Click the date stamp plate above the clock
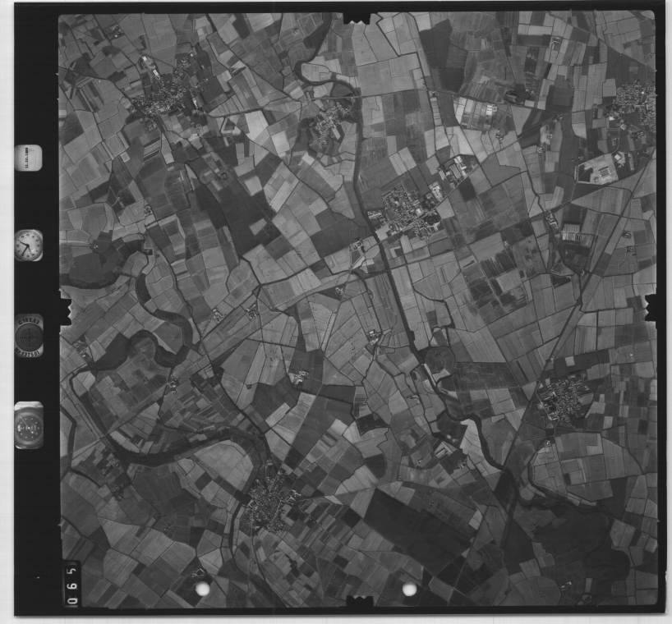 pyautogui.click(x=28, y=158)
